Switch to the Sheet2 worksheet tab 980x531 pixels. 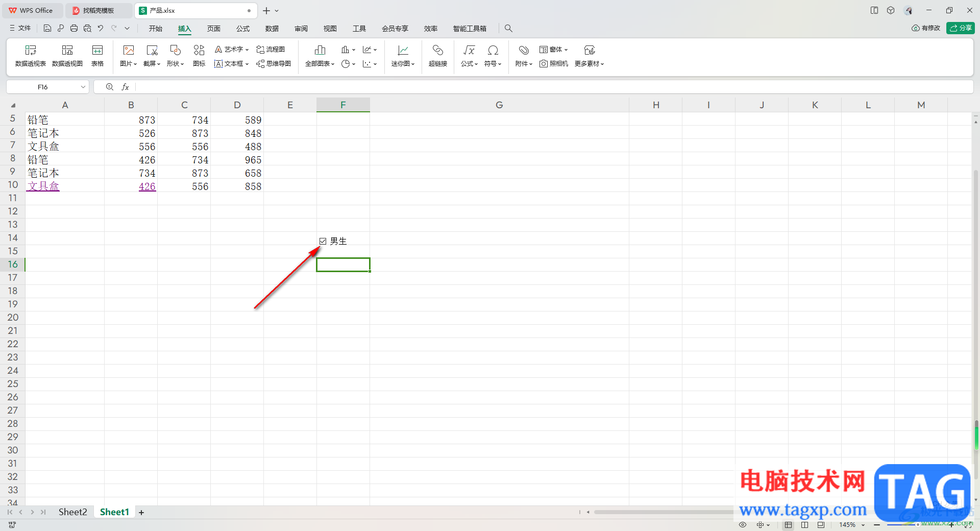click(72, 512)
